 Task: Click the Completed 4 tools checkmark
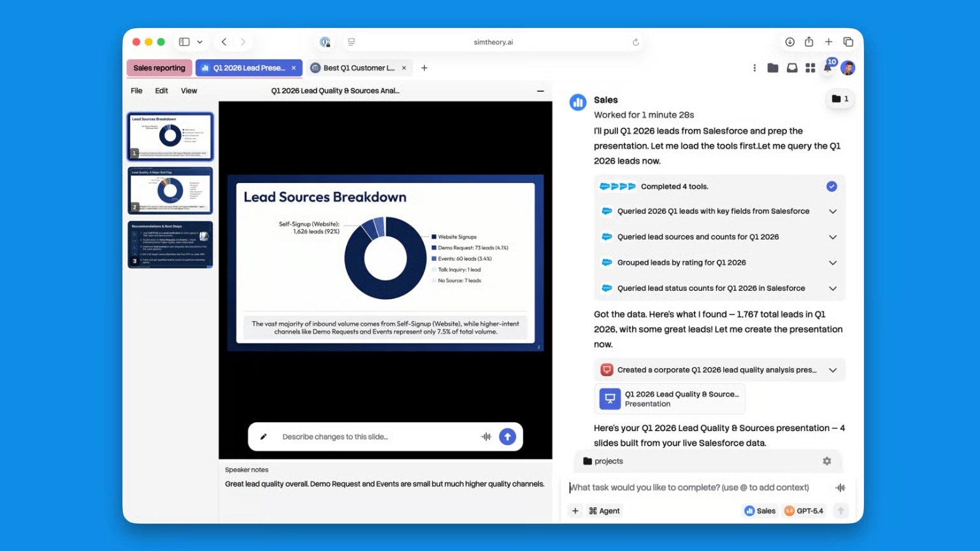pos(832,186)
